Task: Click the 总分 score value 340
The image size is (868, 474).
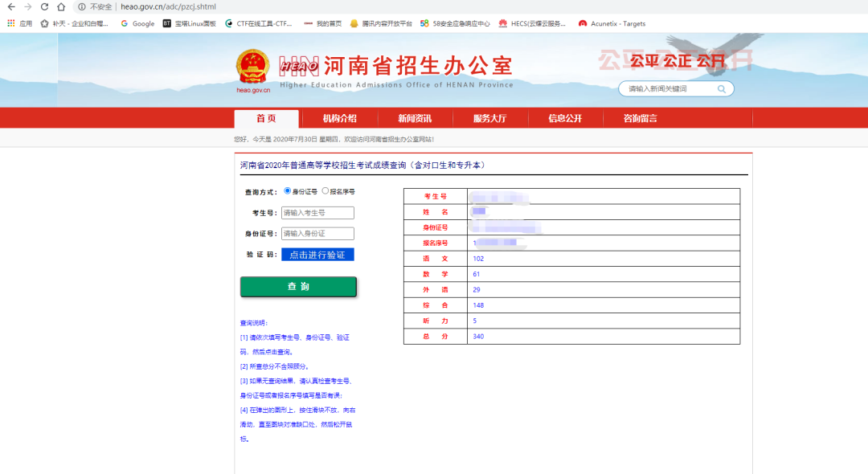Action: pos(478,337)
